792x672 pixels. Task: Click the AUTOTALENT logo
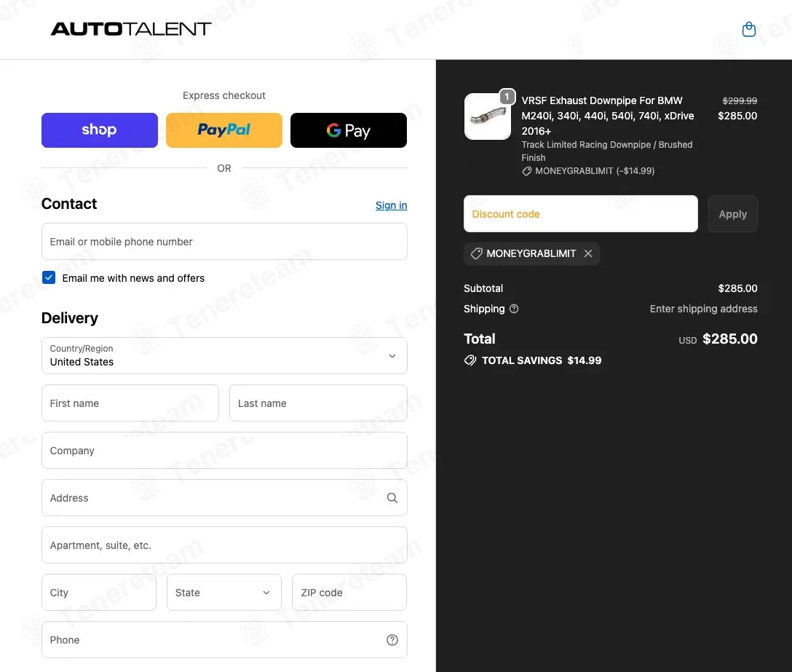[131, 29]
